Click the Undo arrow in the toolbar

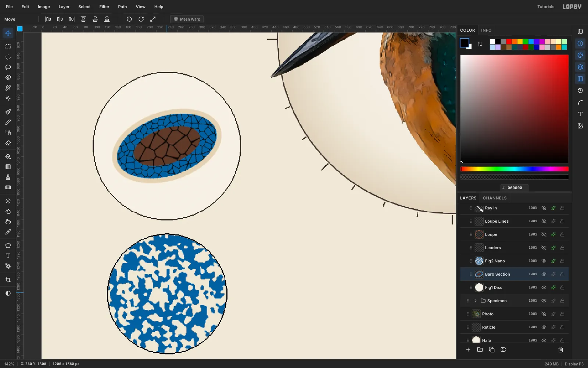pyautogui.click(x=129, y=19)
